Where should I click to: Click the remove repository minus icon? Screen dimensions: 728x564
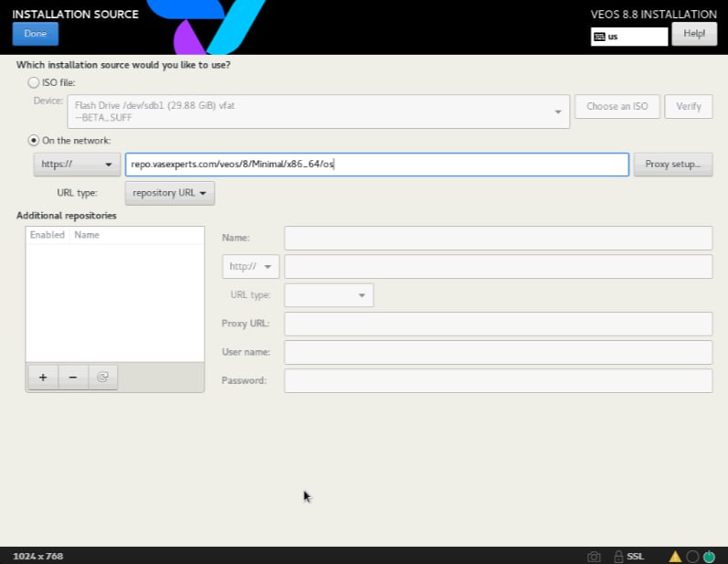click(72, 378)
